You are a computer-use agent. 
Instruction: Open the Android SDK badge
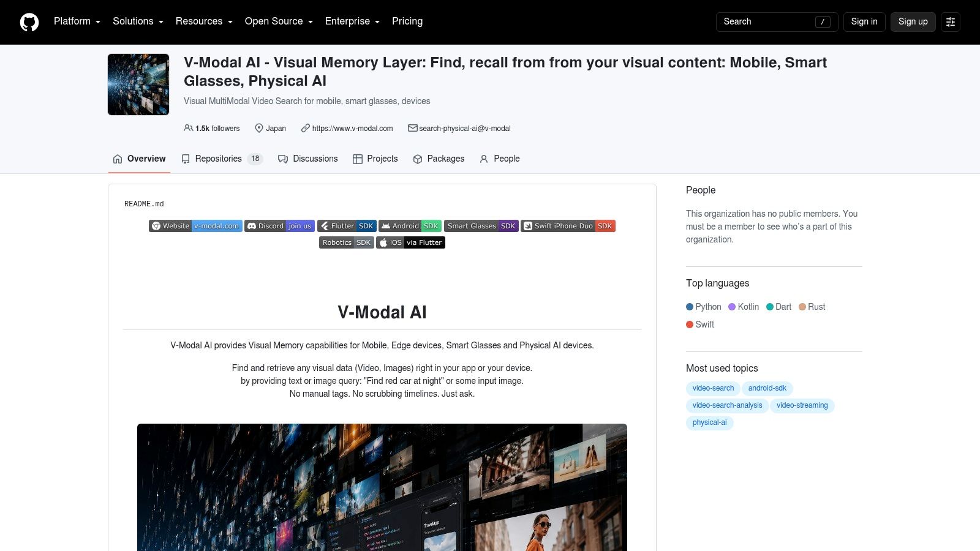click(x=410, y=226)
